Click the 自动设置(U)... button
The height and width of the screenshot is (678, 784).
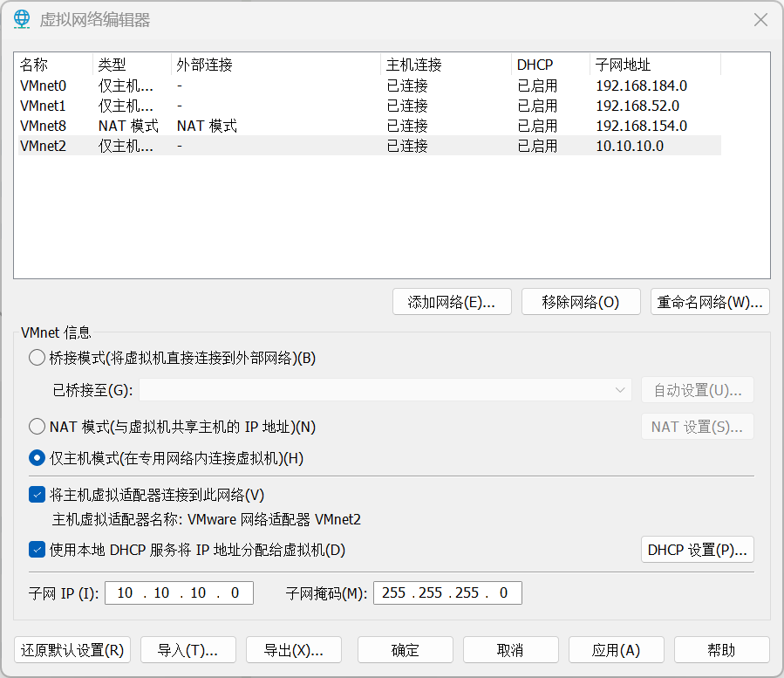pos(698,390)
